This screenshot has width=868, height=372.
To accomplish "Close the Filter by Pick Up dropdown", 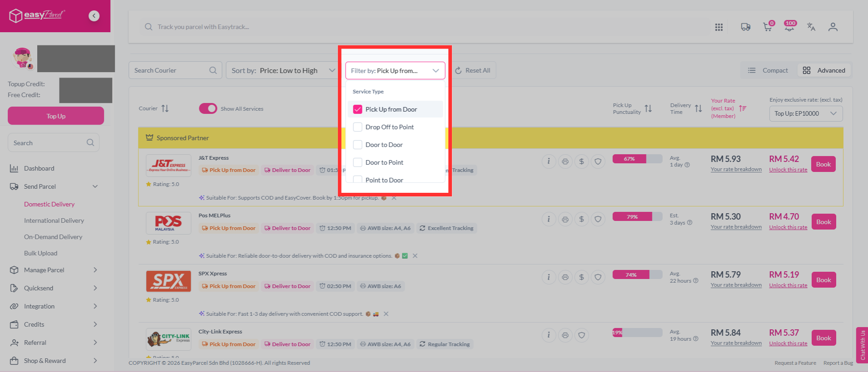I will click(x=395, y=71).
